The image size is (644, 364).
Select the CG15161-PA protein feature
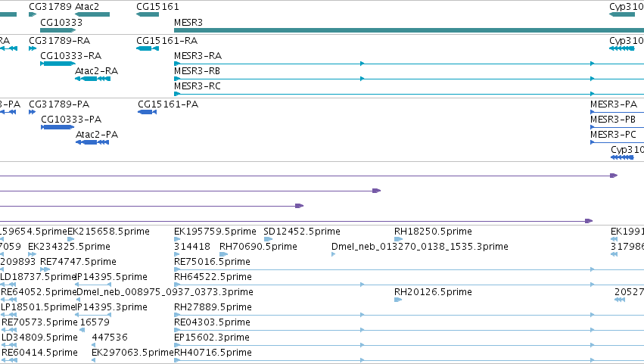(148, 112)
